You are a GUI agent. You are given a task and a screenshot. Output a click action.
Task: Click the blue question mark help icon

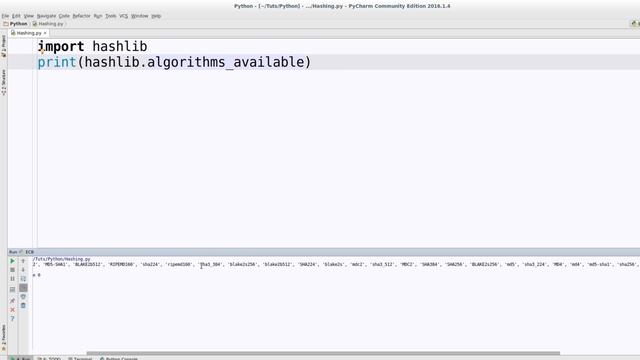[12, 318]
